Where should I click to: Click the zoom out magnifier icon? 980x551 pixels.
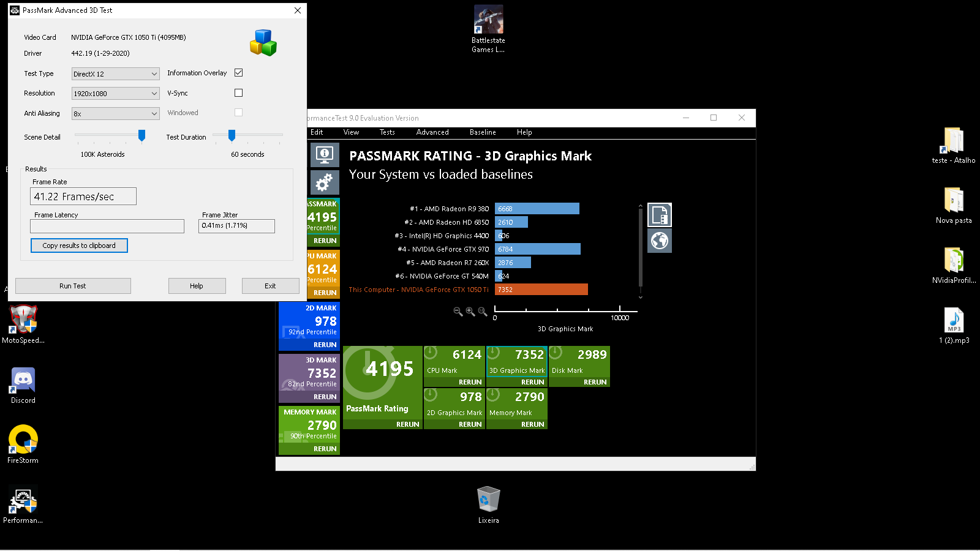458,312
